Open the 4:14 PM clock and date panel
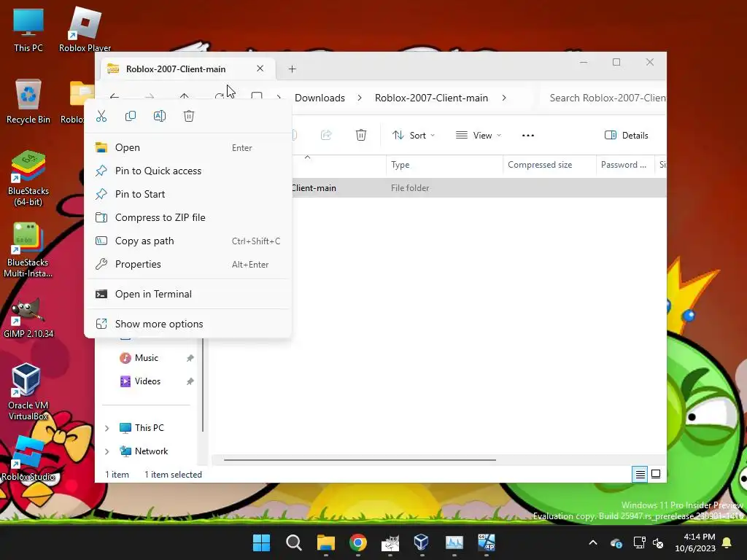Image resolution: width=747 pixels, height=560 pixels. [695, 542]
